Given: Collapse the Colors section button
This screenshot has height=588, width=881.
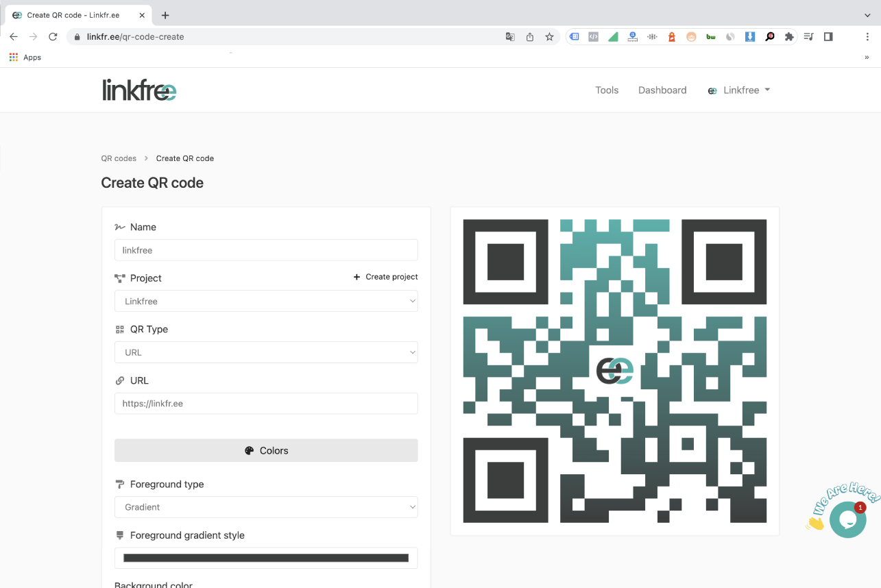Looking at the screenshot, I should [x=266, y=450].
